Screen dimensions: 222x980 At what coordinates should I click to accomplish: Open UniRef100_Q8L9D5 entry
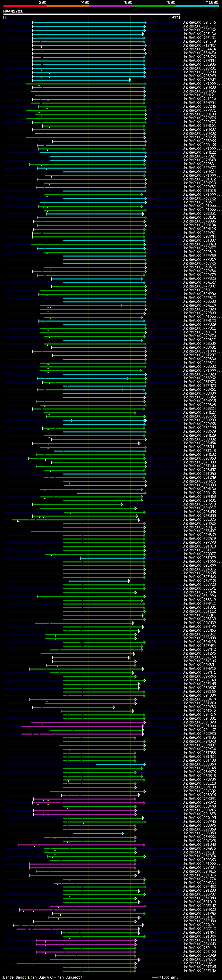tap(199, 64)
